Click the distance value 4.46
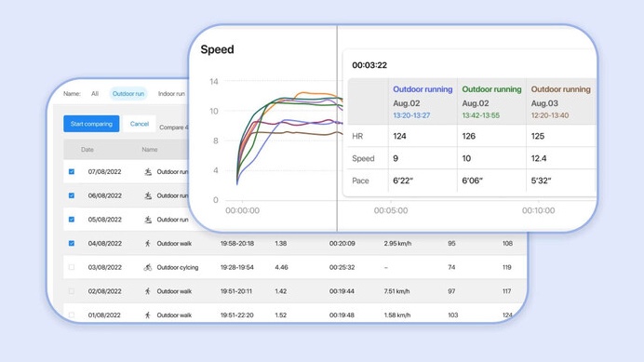Viewport: 644px width, 362px height. pyautogui.click(x=281, y=267)
